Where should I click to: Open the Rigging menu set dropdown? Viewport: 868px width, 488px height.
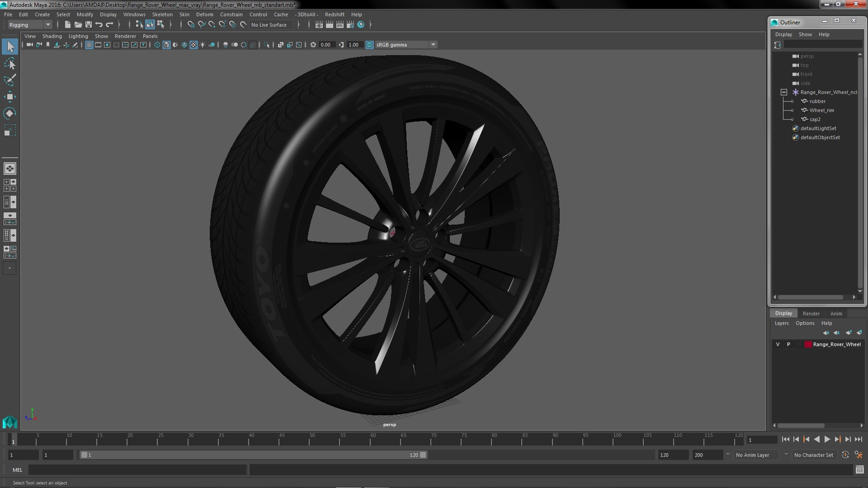pos(30,25)
